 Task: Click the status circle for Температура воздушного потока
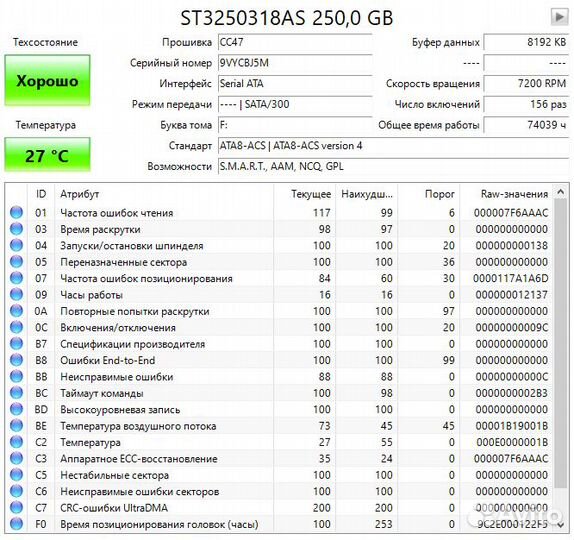click(x=16, y=425)
